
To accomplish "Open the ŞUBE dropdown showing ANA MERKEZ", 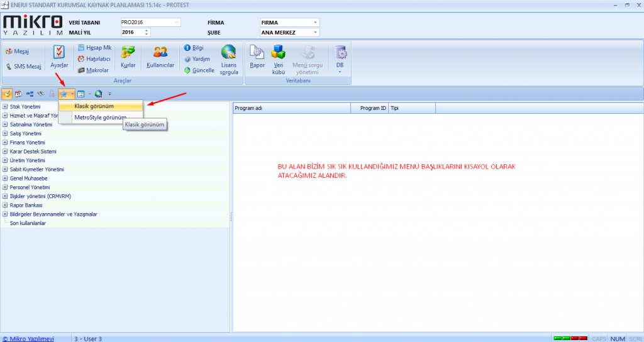I will click(289, 33).
